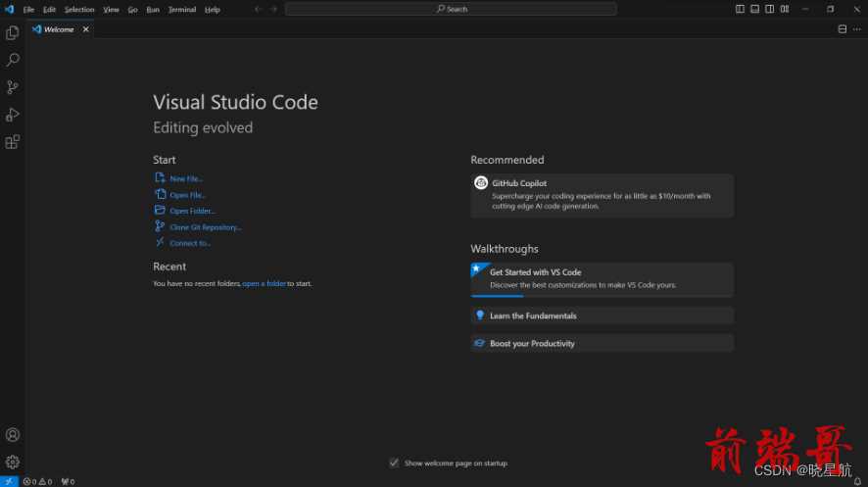Click the ports forwarded status entry
This screenshot has height=487, width=868.
(x=69, y=481)
